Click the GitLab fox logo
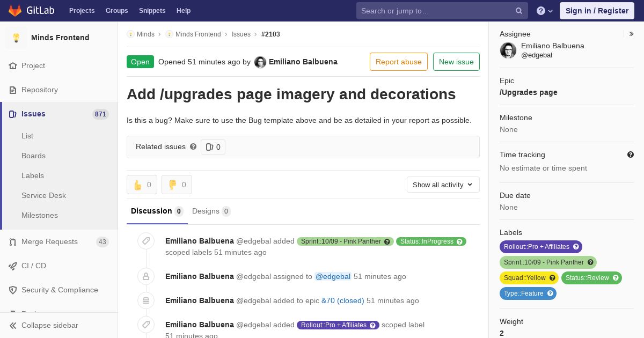 point(15,10)
